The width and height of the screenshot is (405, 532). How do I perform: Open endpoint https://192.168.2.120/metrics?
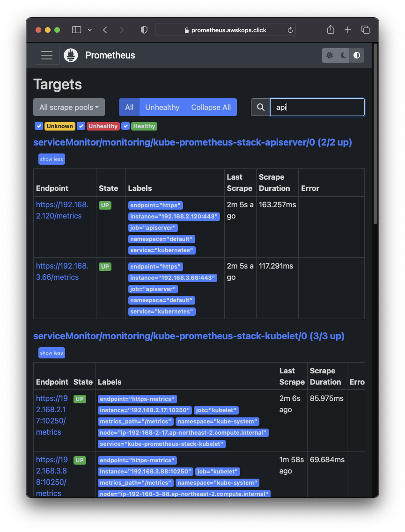pyautogui.click(x=62, y=211)
